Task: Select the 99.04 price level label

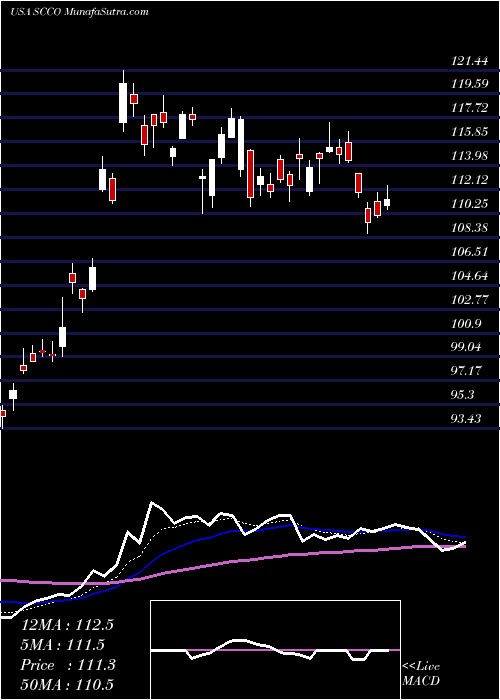Action: click(467, 348)
